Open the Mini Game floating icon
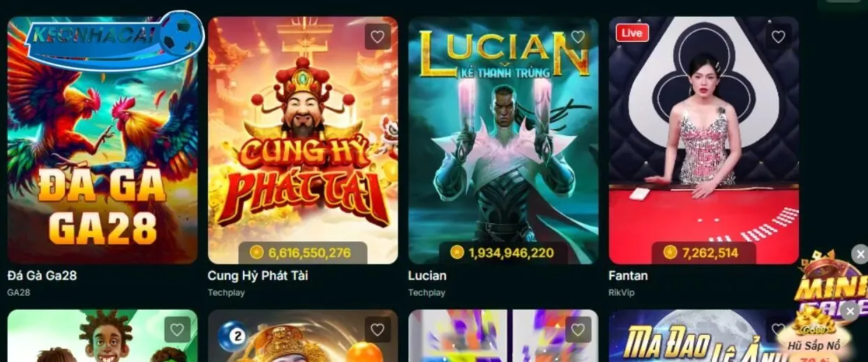Image resolution: width=868 pixels, height=362 pixels. 832,282
